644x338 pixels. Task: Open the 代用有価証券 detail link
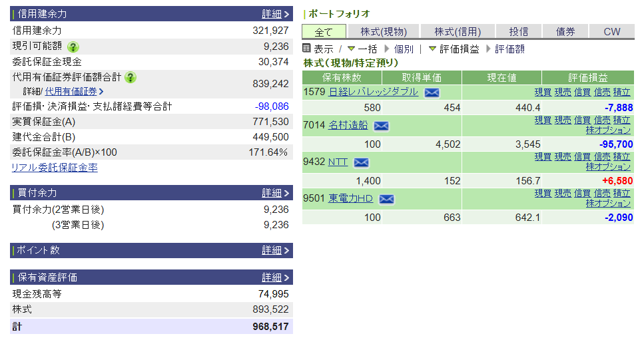(71, 91)
